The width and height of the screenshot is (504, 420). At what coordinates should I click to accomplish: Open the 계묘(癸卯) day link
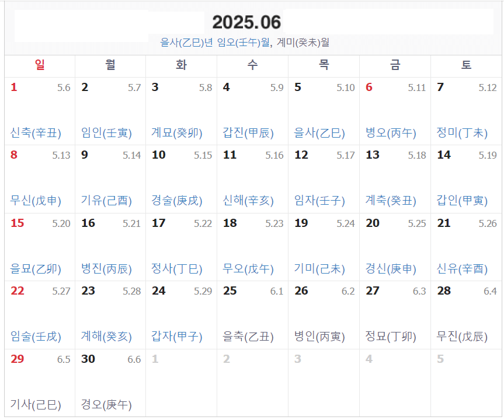177,132
